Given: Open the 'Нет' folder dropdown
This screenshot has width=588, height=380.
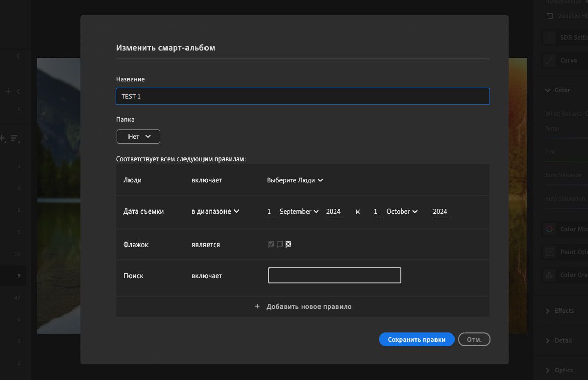Looking at the screenshot, I should pos(138,136).
